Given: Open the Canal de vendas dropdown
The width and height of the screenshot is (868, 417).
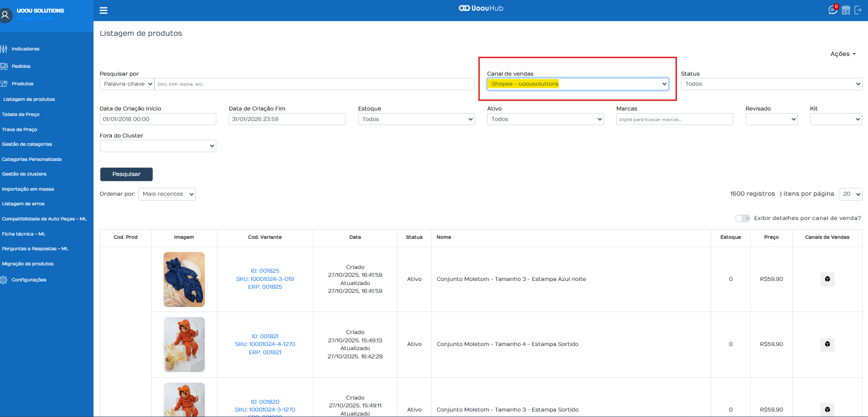Looking at the screenshot, I should pyautogui.click(x=578, y=84).
